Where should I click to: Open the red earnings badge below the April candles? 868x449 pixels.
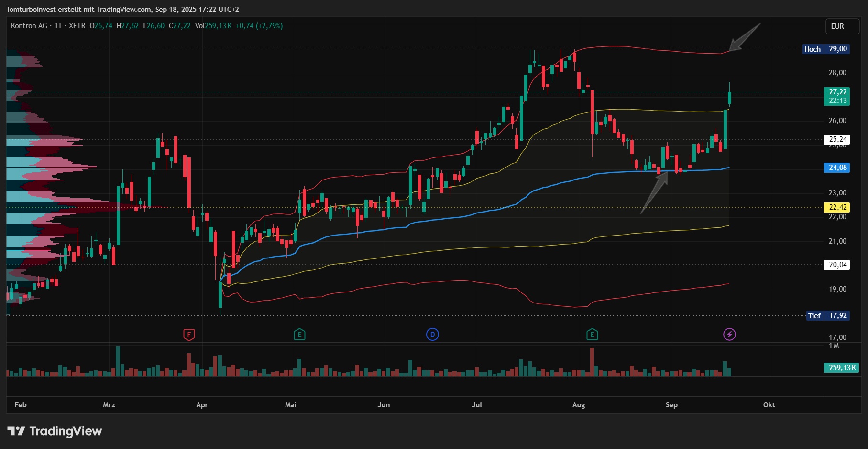(188, 335)
